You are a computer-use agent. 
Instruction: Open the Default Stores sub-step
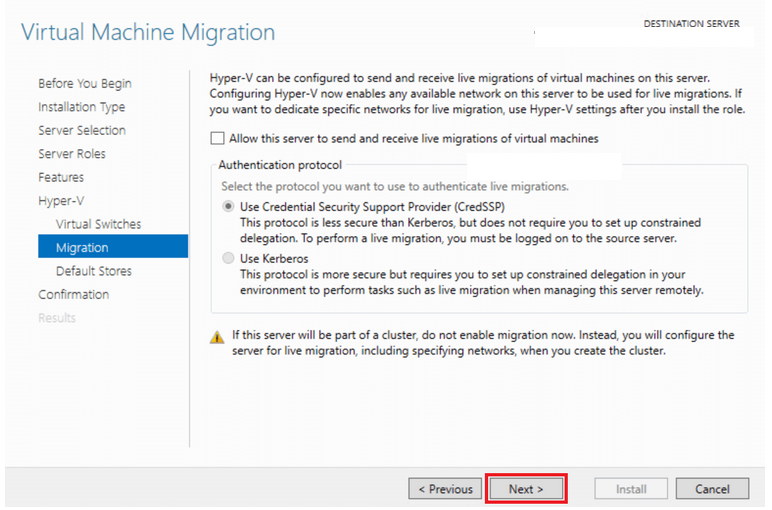[94, 271]
